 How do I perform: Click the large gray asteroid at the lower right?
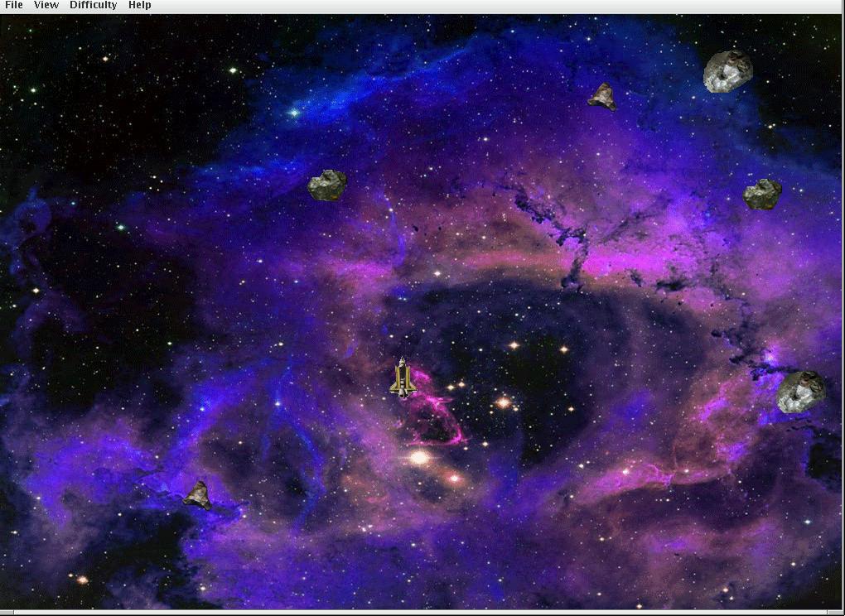(801, 392)
